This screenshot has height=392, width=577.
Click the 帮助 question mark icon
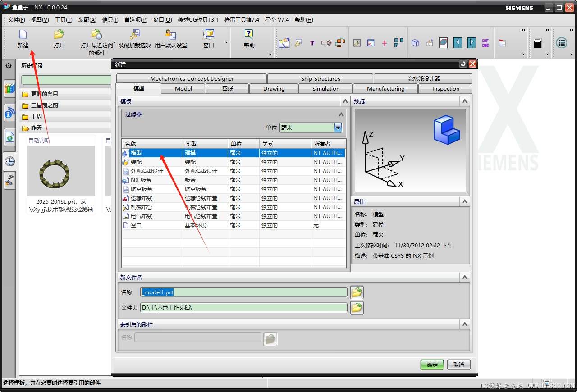tap(249, 34)
